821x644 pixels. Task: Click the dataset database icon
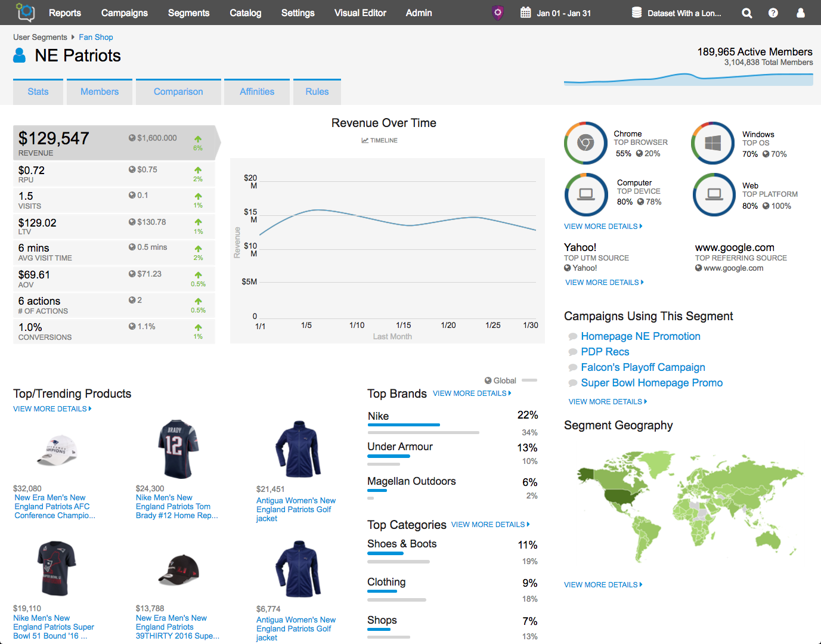(x=637, y=13)
